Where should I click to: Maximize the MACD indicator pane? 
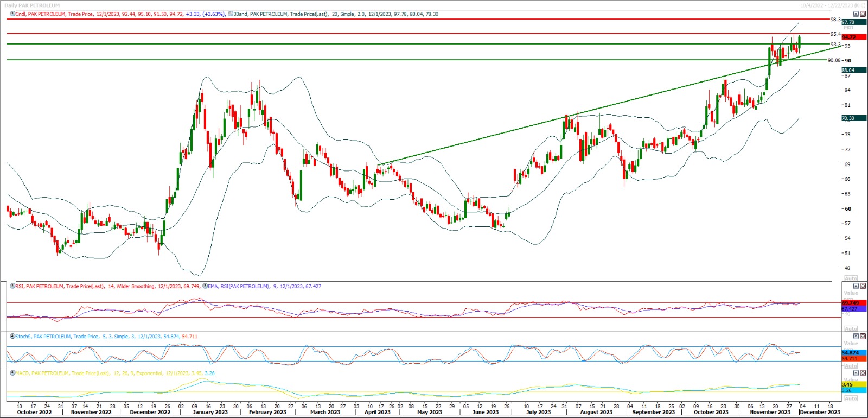pos(857,373)
